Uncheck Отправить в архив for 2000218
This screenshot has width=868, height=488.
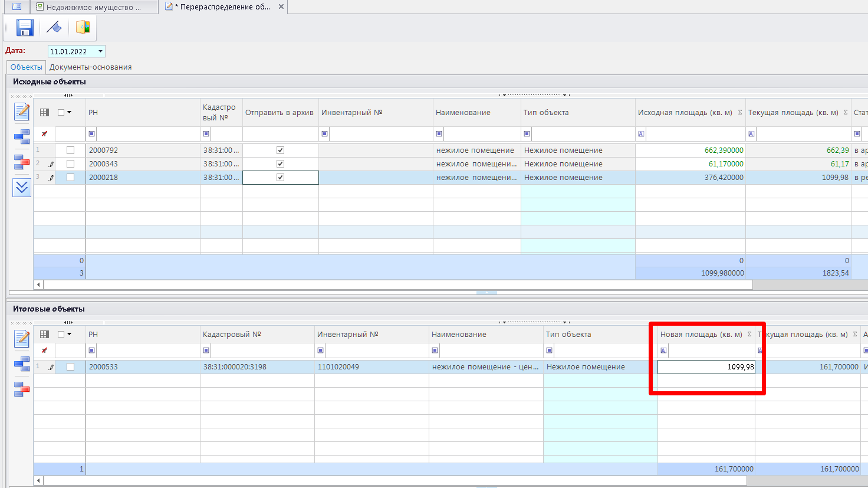(280, 177)
